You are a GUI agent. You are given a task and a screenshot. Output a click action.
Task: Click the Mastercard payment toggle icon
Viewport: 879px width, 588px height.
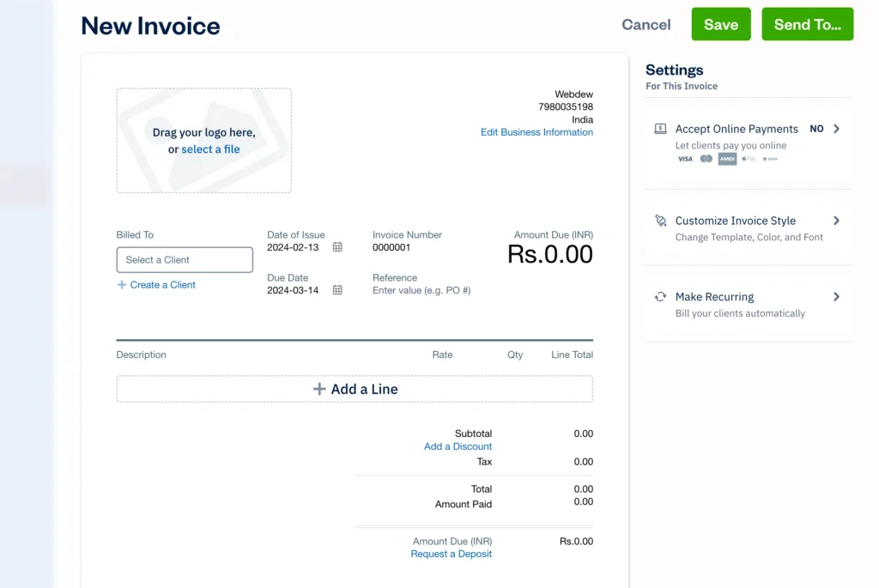pos(706,159)
